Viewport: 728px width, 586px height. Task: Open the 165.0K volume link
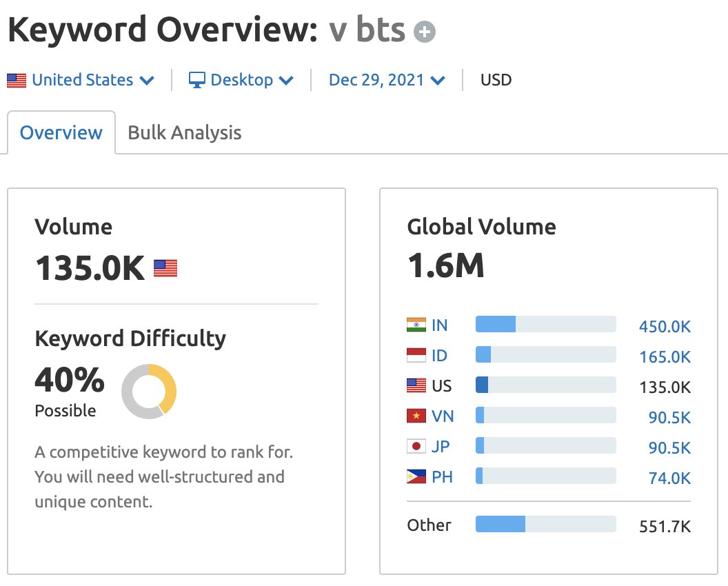[x=665, y=356]
